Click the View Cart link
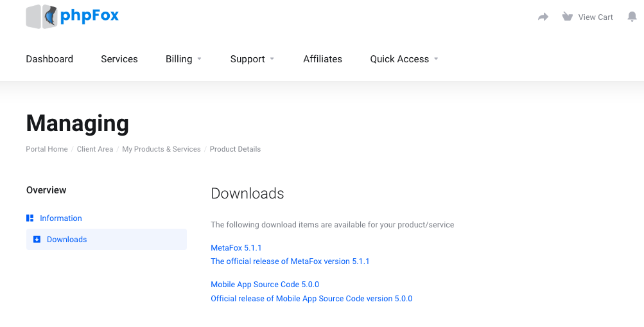The height and width of the screenshot is (327, 644). 595,17
